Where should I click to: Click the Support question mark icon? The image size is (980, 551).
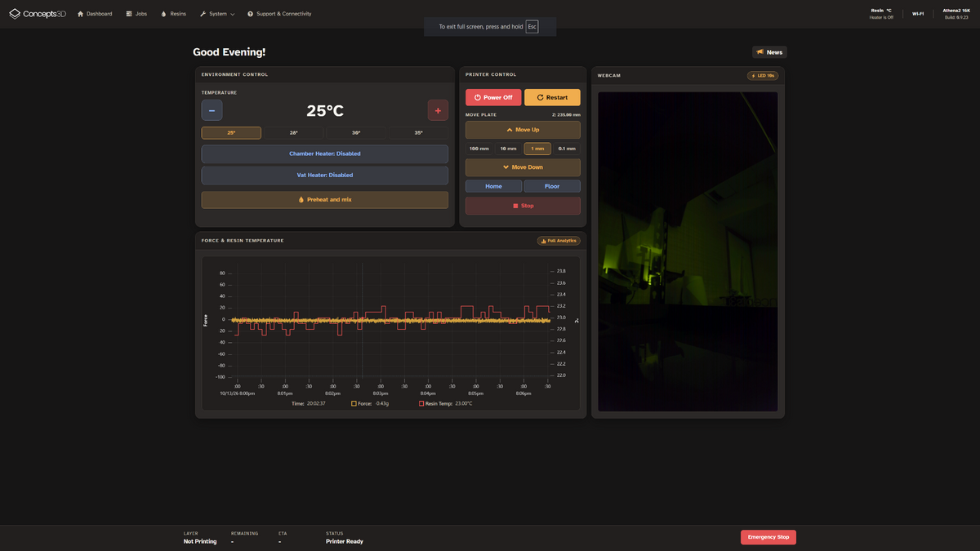click(x=251, y=14)
